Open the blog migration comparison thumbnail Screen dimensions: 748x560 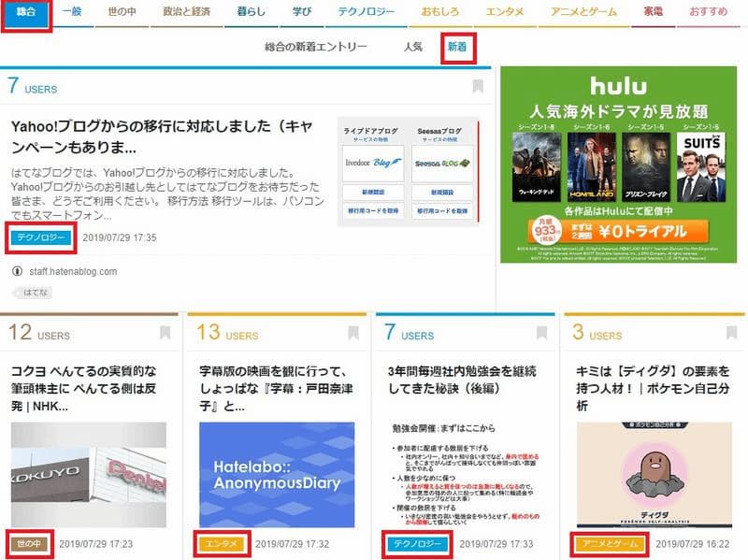coord(408,172)
